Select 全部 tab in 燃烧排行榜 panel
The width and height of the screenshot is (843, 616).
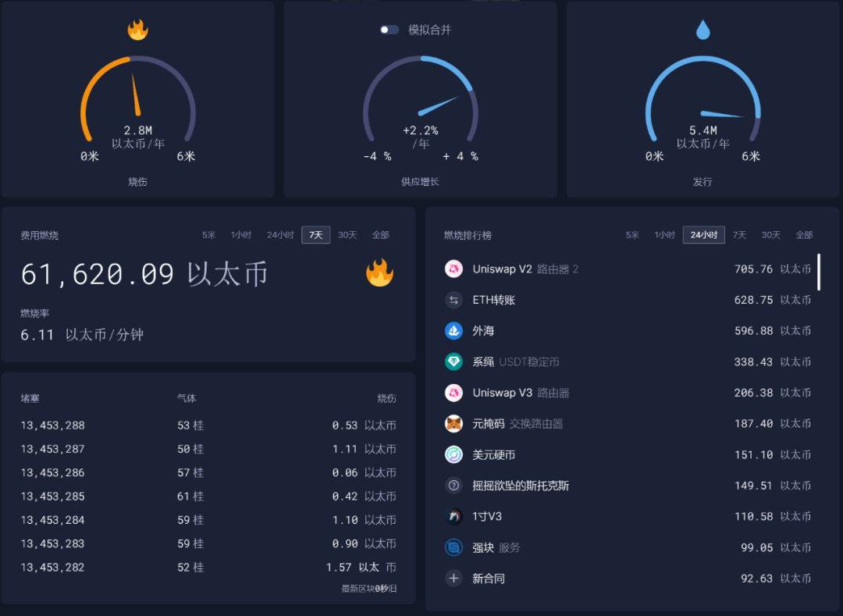[x=804, y=235]
